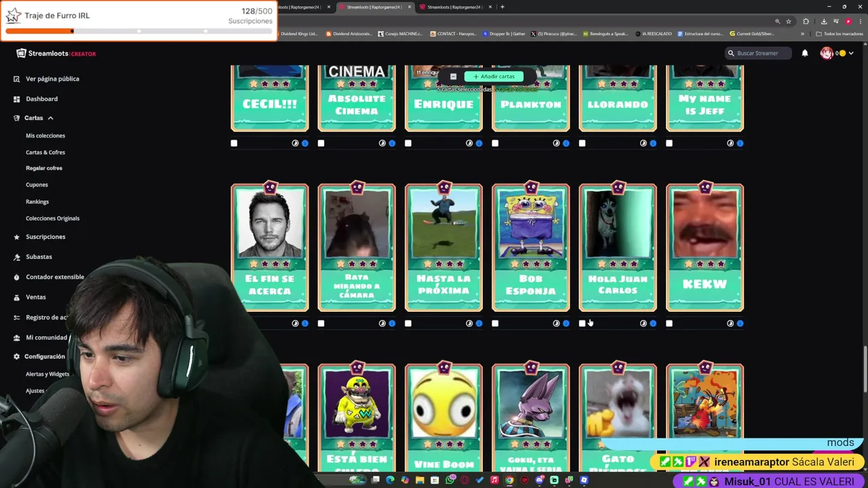Select the checkbox under Absolute Cinema card

tap(321, 143)
